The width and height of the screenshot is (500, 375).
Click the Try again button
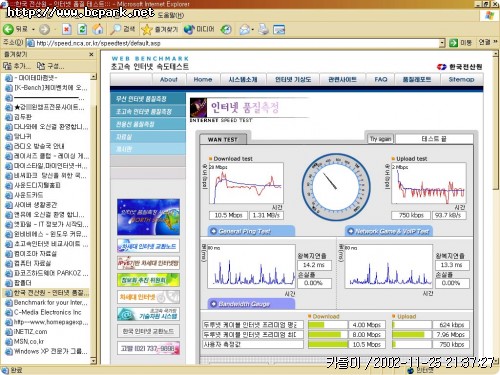click(x=380, y=139)
